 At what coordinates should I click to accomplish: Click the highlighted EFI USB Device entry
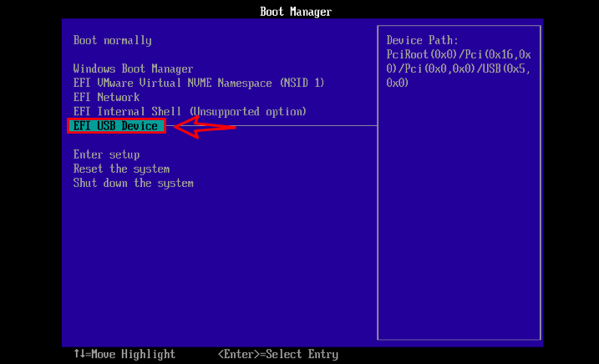coord(116,126)
